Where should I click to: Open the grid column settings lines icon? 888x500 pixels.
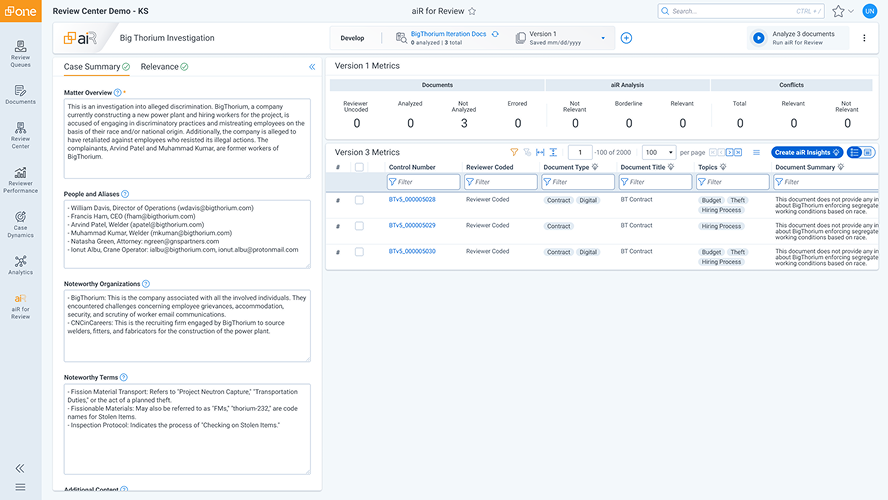(756, 152)
